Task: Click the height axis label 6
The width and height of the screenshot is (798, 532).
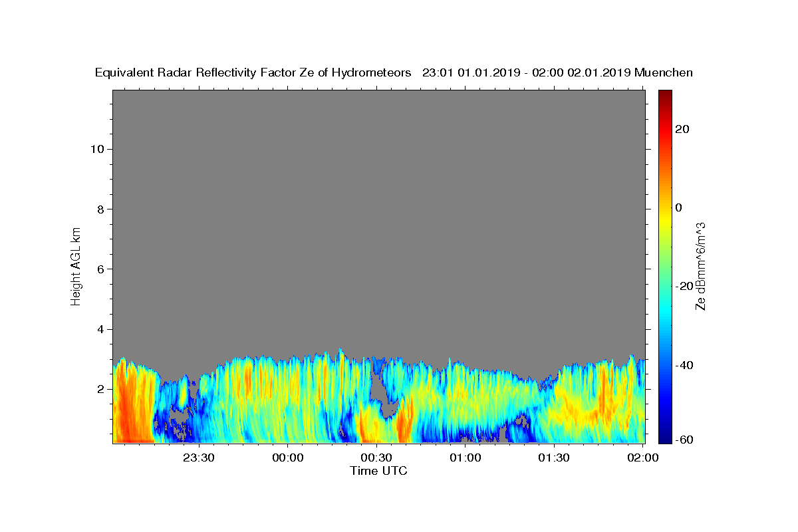Action: 101,269
